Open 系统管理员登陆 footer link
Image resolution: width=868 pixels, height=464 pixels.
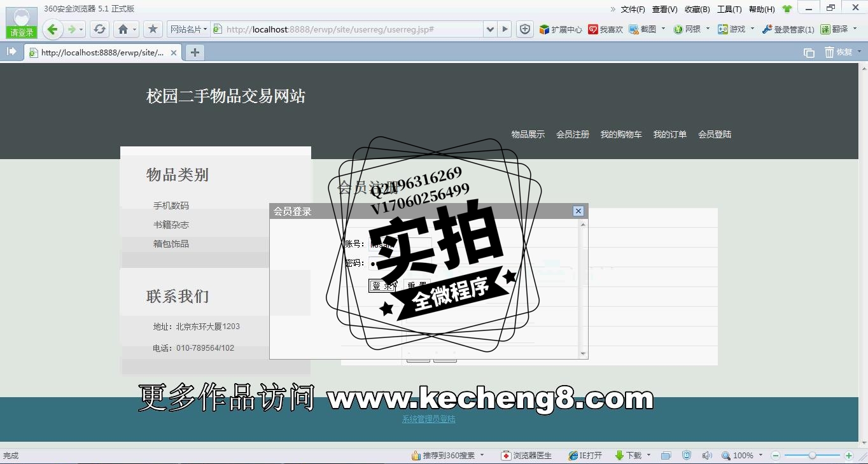click(429, 419)
